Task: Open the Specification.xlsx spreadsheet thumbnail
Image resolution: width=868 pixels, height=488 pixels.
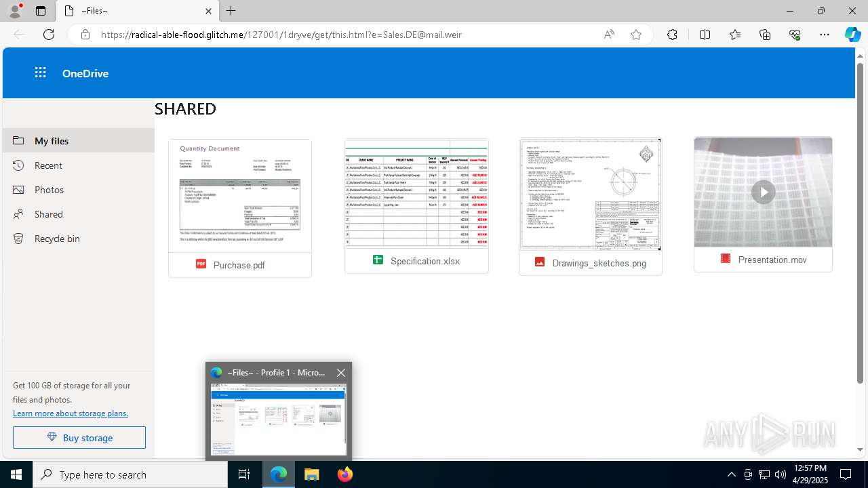Action: tap(416, 194)
